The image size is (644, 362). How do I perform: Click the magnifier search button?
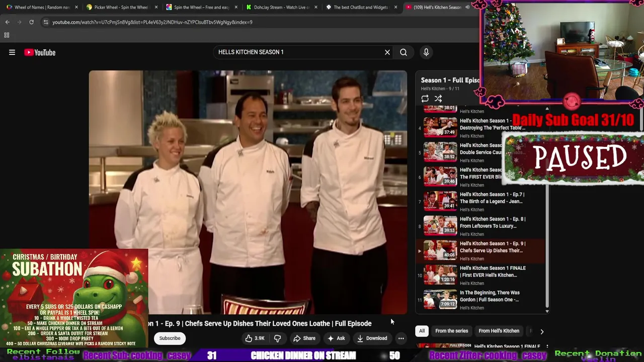coord(404,52)
